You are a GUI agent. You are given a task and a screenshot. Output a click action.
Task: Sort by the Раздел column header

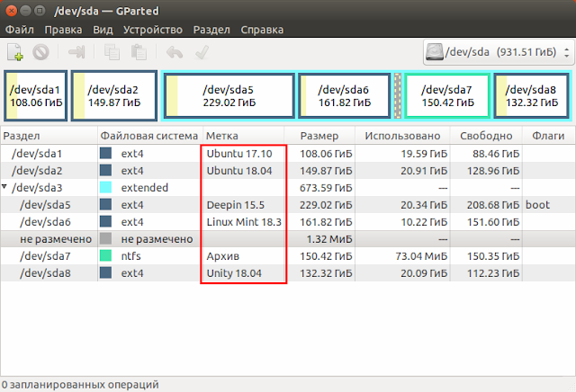click(49, 136)
